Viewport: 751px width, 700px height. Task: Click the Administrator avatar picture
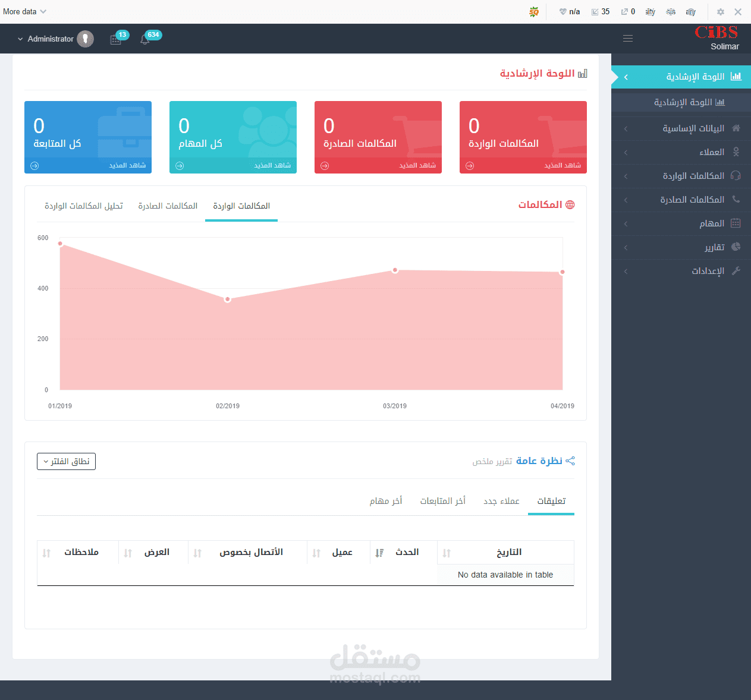(x=86, y=39)
